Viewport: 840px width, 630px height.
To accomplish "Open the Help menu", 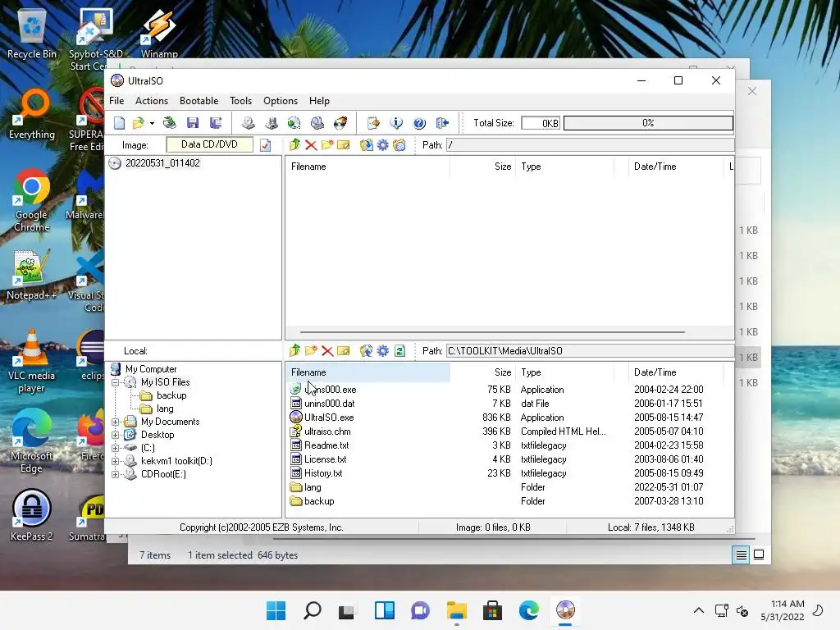I will pos(319,101).
